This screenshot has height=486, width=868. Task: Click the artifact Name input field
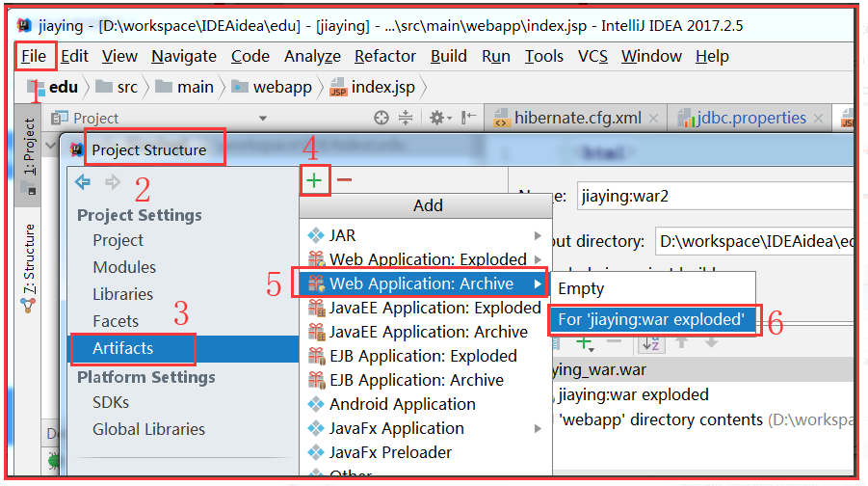coord(715,196)
